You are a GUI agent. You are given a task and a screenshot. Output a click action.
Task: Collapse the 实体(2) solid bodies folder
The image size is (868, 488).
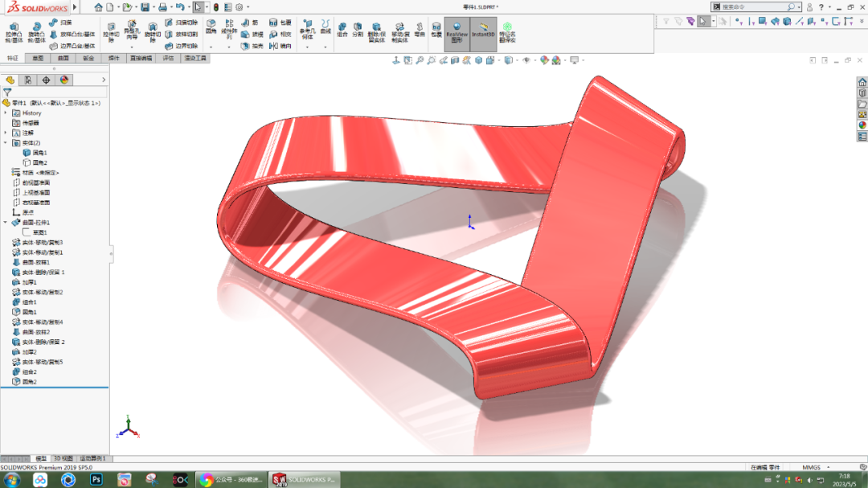coord(6,143)
